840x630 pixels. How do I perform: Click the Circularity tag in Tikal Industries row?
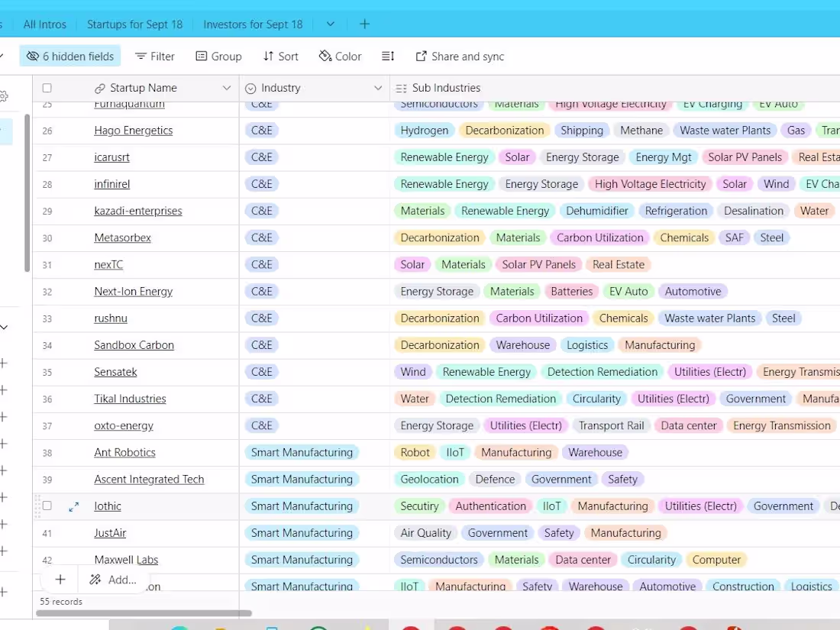point(596,399)
